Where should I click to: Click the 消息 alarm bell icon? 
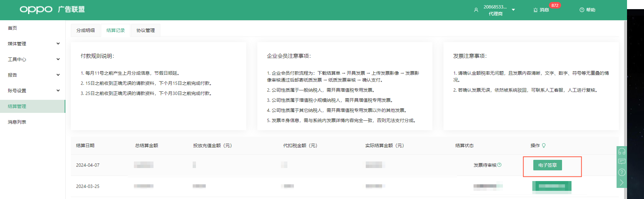coord(535,10)
